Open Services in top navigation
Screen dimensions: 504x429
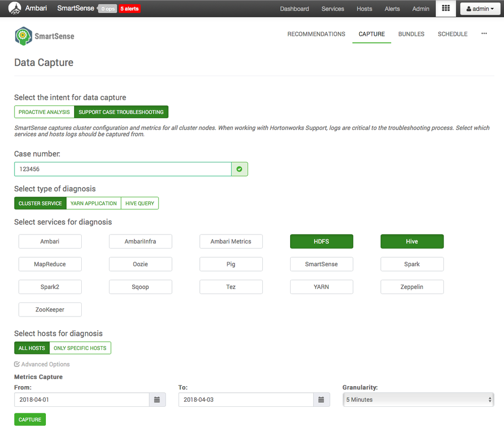tap(332, 9)
